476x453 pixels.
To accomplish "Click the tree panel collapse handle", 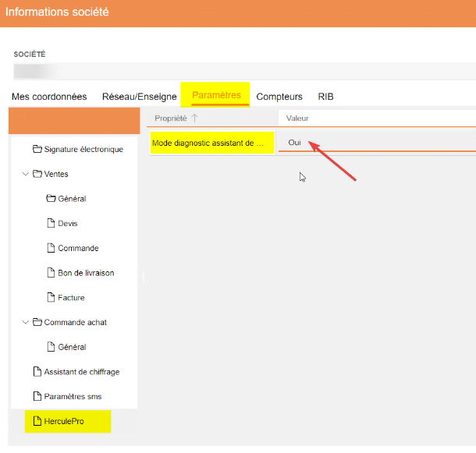I will [x=144, y=277].
